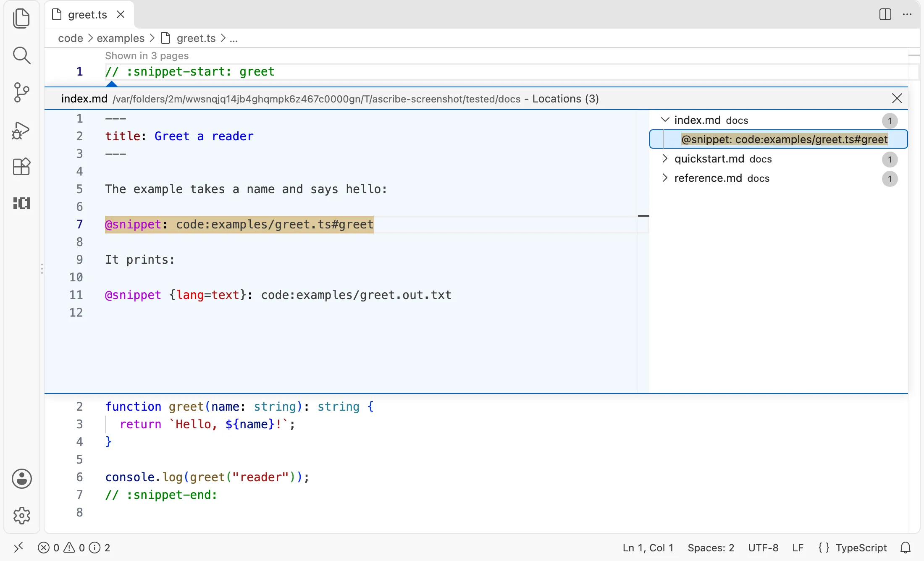
Task: Click the index.md match count badge
Action: point(890,121)
